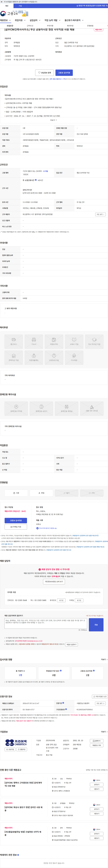Expand the 출산휴가·육아휴직 menu

tap(74, 20)
